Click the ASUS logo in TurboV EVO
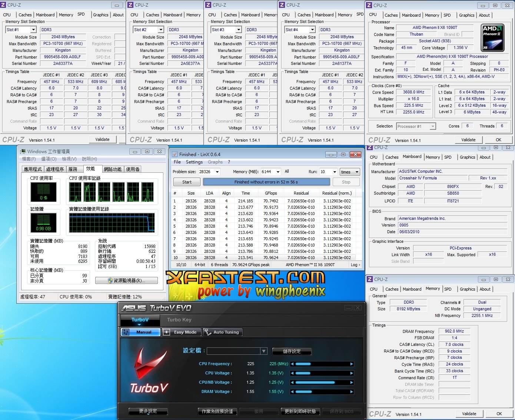The image size is (515, 420). [134, 308]
